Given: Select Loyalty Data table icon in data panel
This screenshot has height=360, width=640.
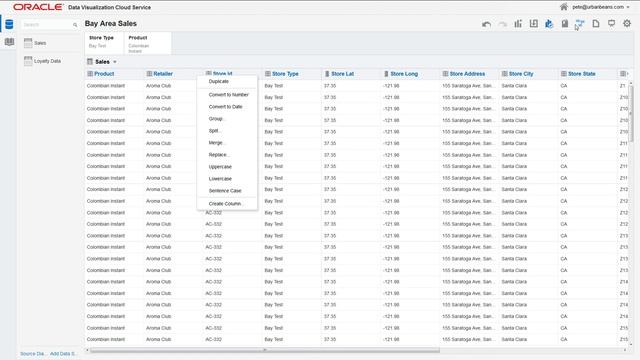Looking at the screenshot, I should click(28, 61).
